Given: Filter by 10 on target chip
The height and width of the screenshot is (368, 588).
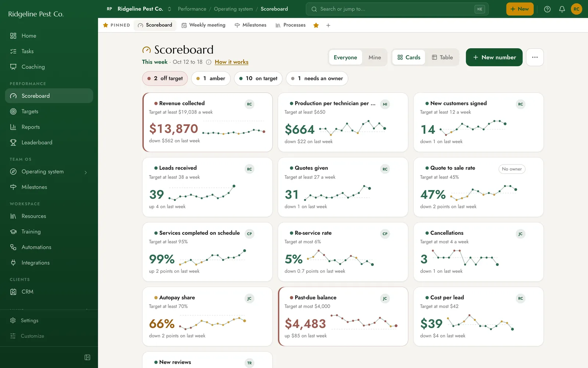Looking at the screenshot, I should pyautogui.click(x=258, y=78).
